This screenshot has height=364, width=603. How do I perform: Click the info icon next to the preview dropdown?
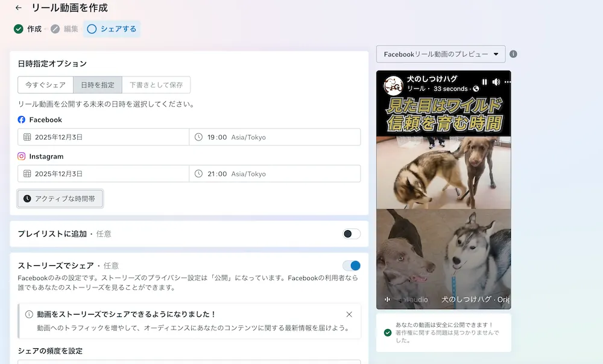(513, 54)
